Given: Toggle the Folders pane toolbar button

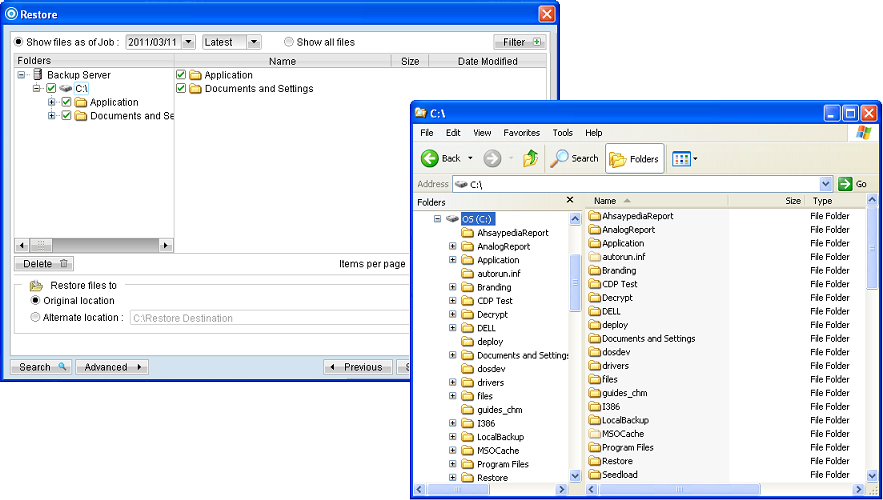Looking at the screenshot, I should coord(635,158).
